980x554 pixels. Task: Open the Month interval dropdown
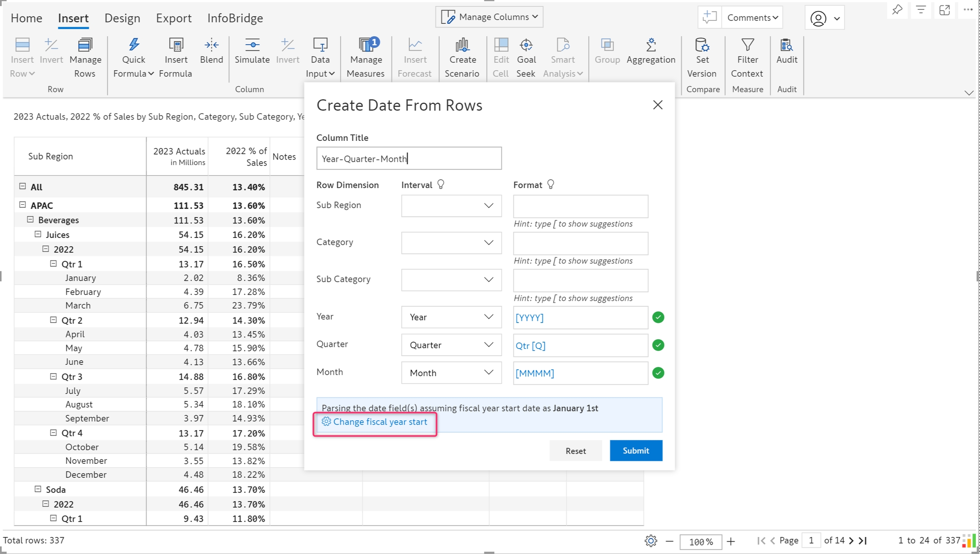451,373
